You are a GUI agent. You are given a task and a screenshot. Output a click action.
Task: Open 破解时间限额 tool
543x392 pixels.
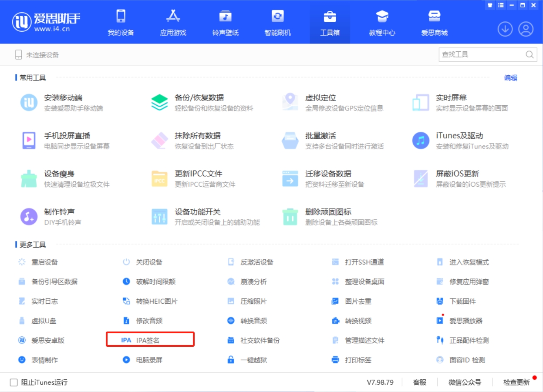point(149,282)
